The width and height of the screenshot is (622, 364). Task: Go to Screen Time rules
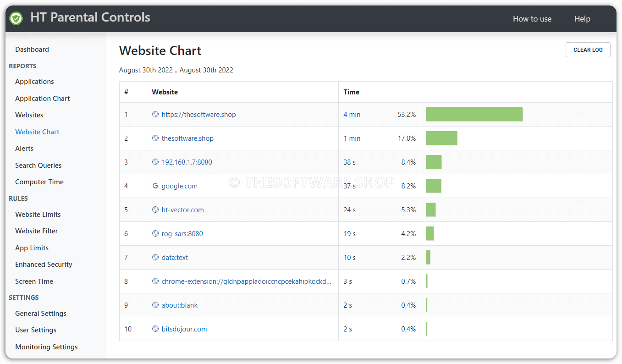[34, 281]
